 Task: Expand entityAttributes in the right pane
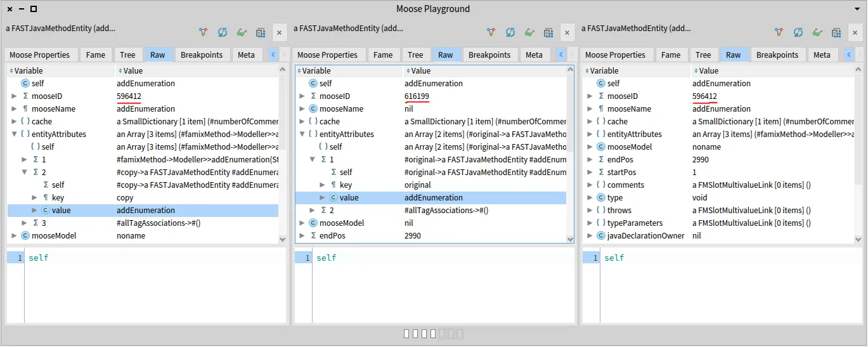tap(590, 134)
